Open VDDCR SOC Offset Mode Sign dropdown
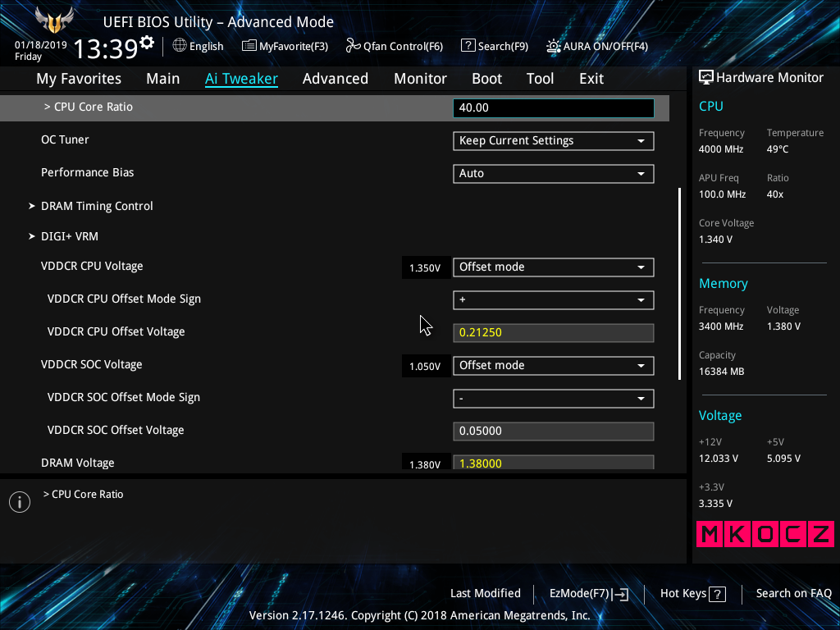The image size is (840, 630). point(554,399)
